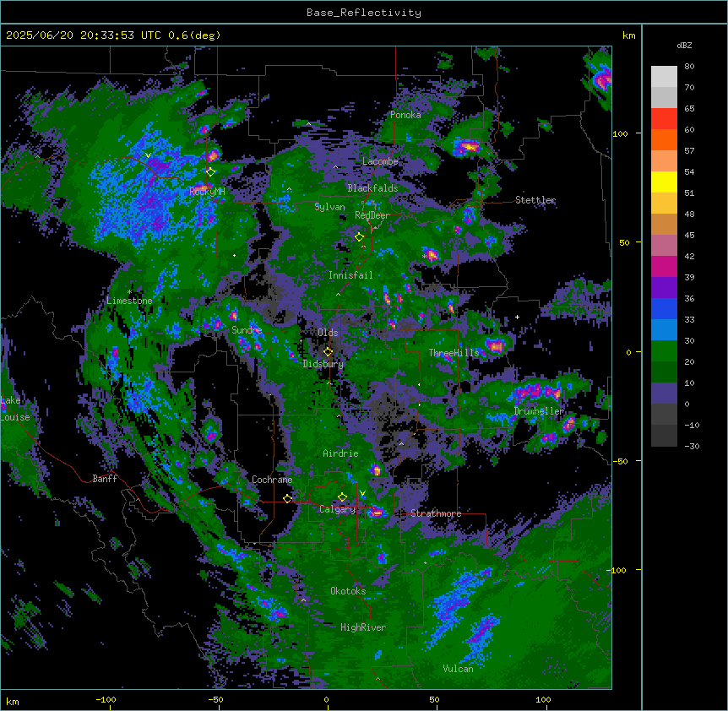Click the RedDeer city label
Image resolution: width=728 pixels, height=711 pixels.
pyautogui.click(x=372, y=215)
